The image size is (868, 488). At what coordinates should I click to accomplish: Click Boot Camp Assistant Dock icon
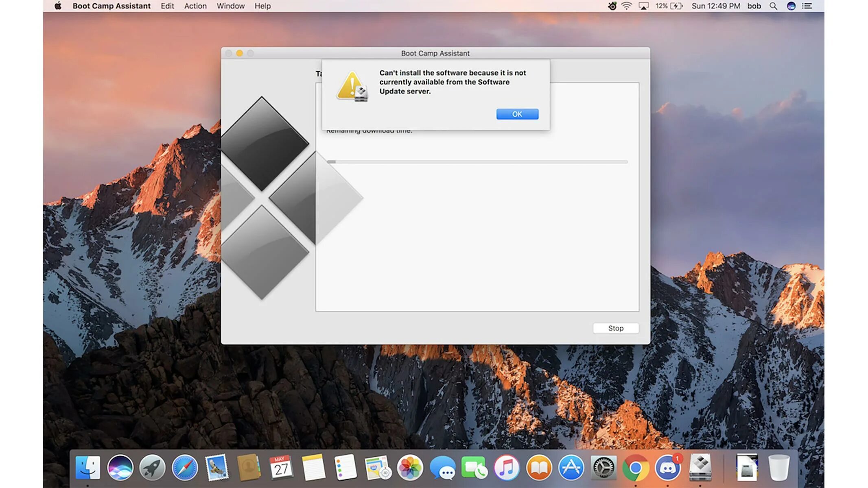pyautogui.click(x=700, y=468)
